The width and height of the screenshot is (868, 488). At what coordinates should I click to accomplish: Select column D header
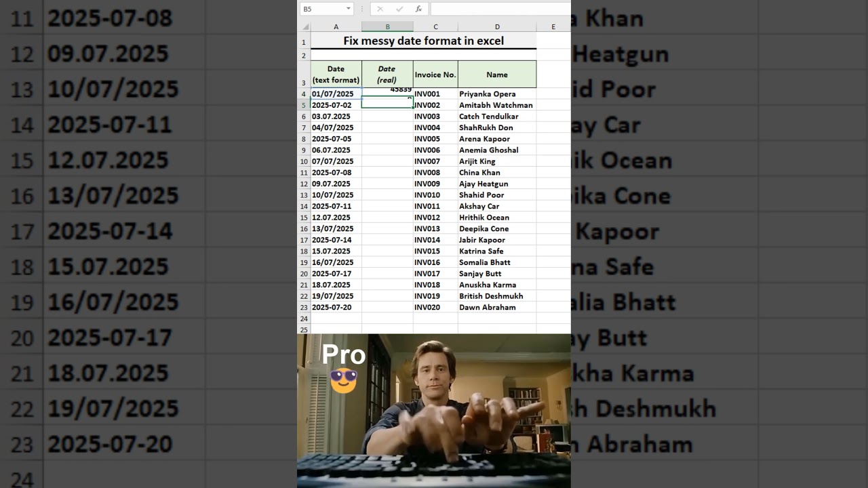pyautogui.click(x=497, y=27)
